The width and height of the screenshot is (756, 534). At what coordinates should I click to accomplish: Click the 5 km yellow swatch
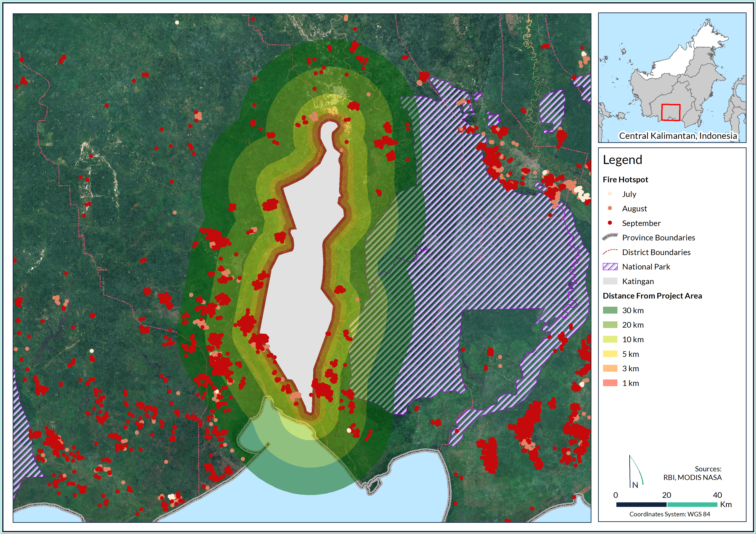coord(610,354)
